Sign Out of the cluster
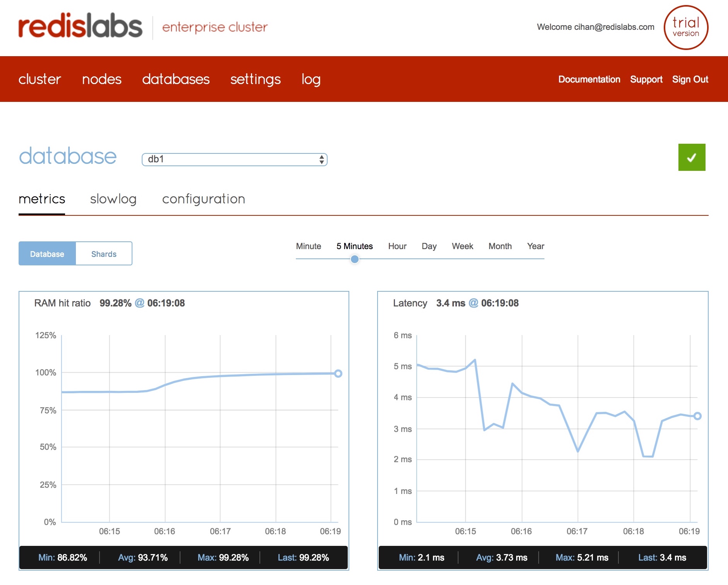The width and height of the screenshot is (728, 585). [690, 79]
